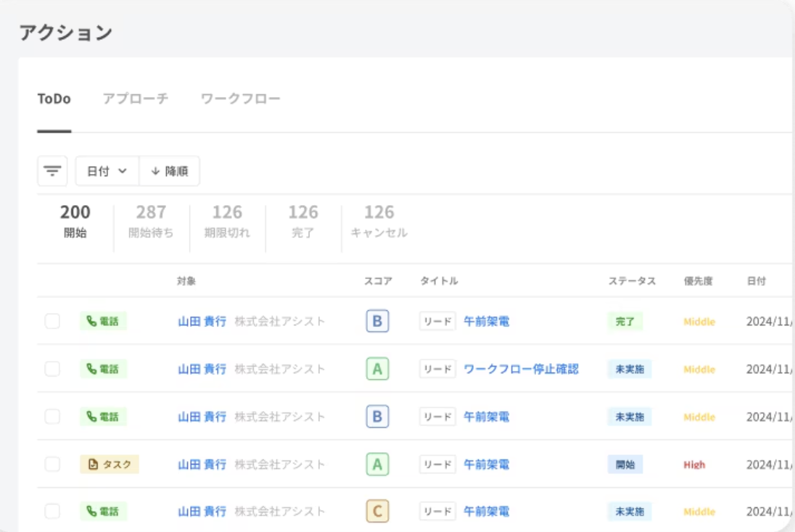The image size is (795, 532).
Task: Check the first row checkbox
Action: pos(52,322)
